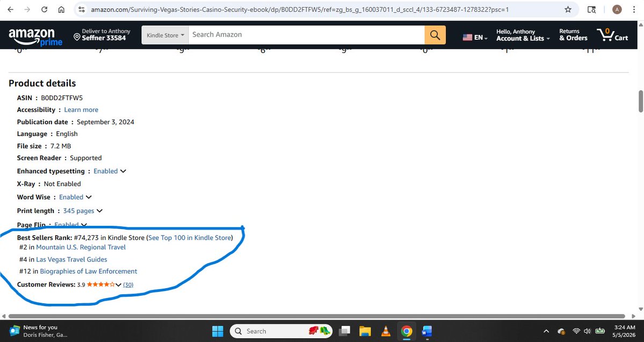Open the EN language selector
This screenshot has width=644, height=342.
475,38
